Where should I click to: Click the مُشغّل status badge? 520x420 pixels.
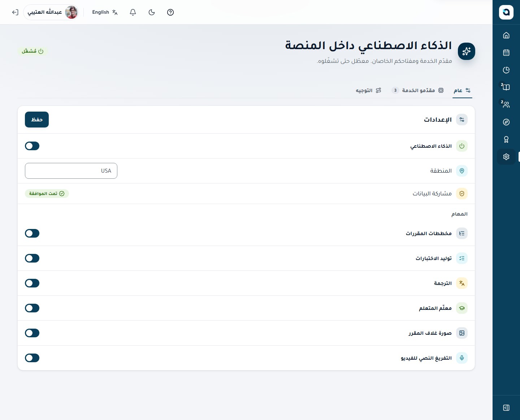coord(32,51)
